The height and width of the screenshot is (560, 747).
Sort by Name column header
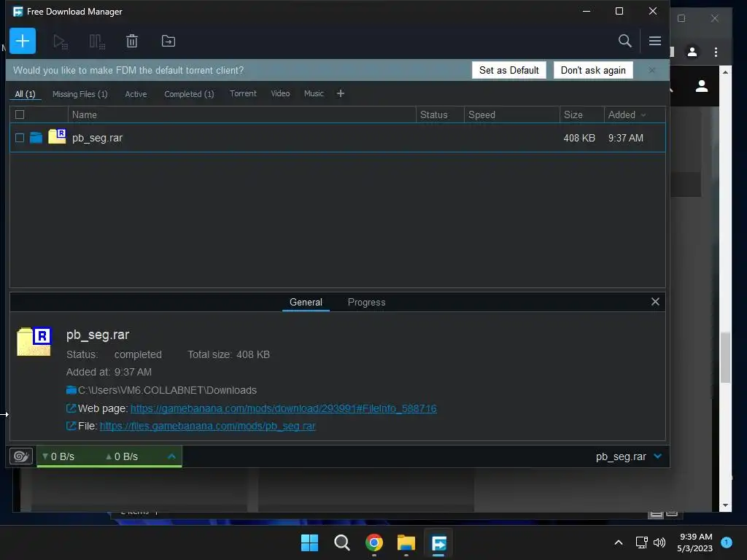242,114
